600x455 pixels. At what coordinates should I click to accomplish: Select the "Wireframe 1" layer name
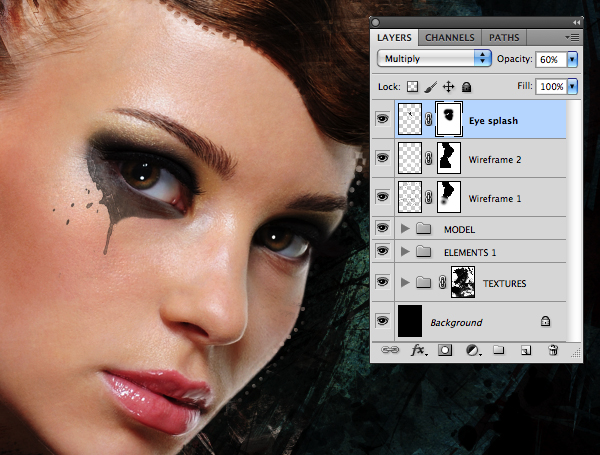tap(495, 199)
